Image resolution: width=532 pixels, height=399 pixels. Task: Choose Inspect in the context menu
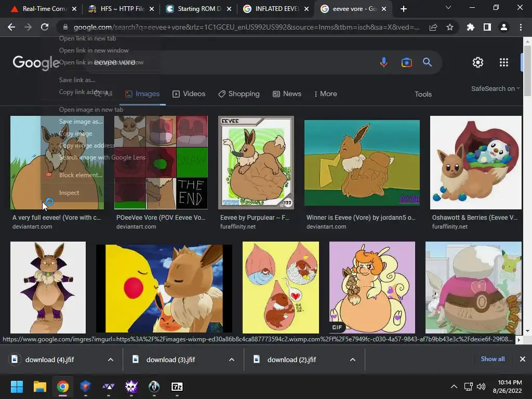pyautogui.click(x=69, y=193)
